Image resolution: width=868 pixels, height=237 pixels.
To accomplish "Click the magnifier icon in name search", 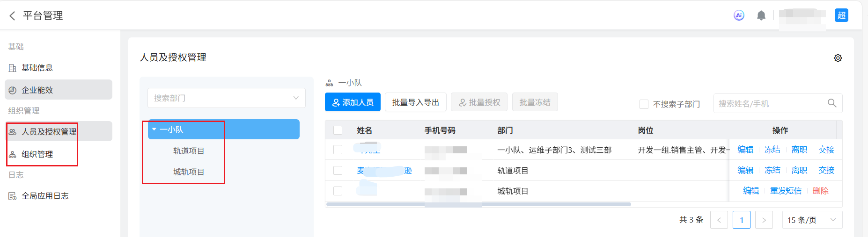I will 831,103.
